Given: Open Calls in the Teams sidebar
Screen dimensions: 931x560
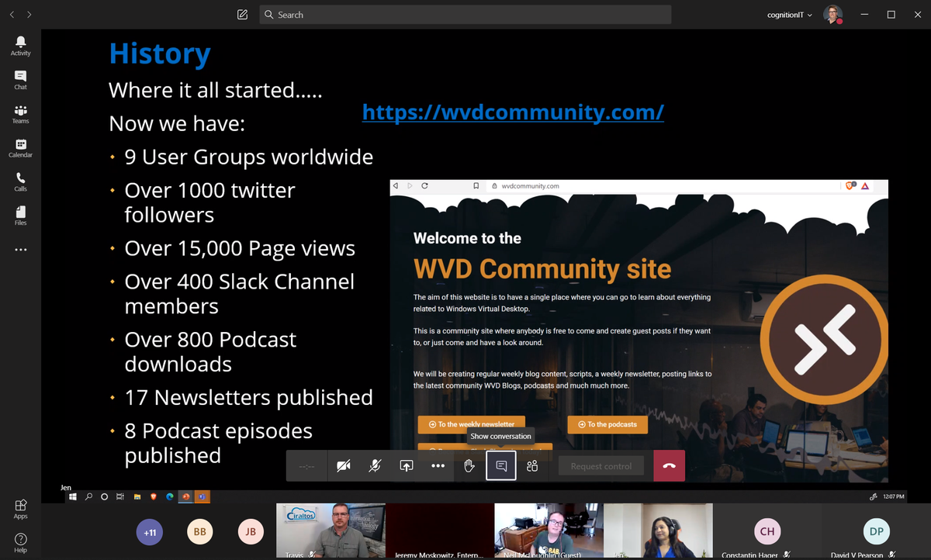Looking at the screenshot, I should pos(20,182).
